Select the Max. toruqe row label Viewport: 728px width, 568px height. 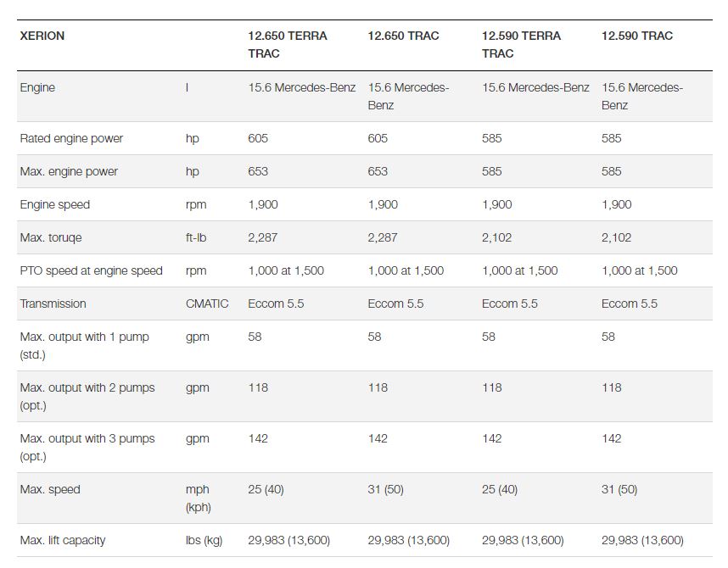pyautogui.click(x=51, y=237)
